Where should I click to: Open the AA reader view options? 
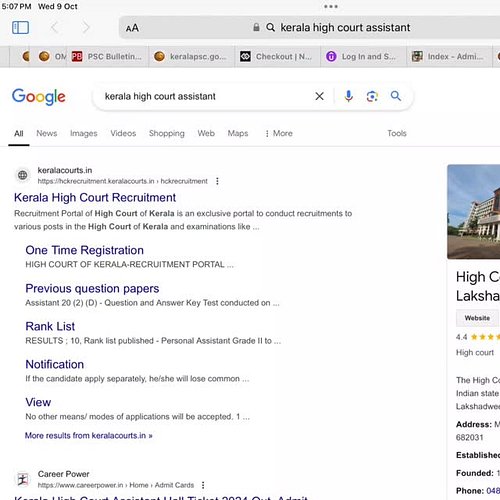(132, 28)
